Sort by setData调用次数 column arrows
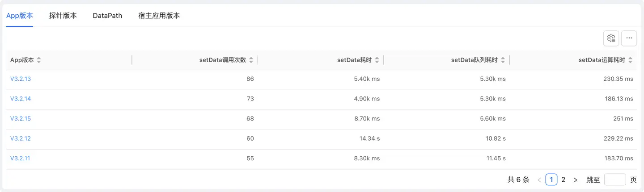This screenshot has height=192, width=644. click(251, 60)
